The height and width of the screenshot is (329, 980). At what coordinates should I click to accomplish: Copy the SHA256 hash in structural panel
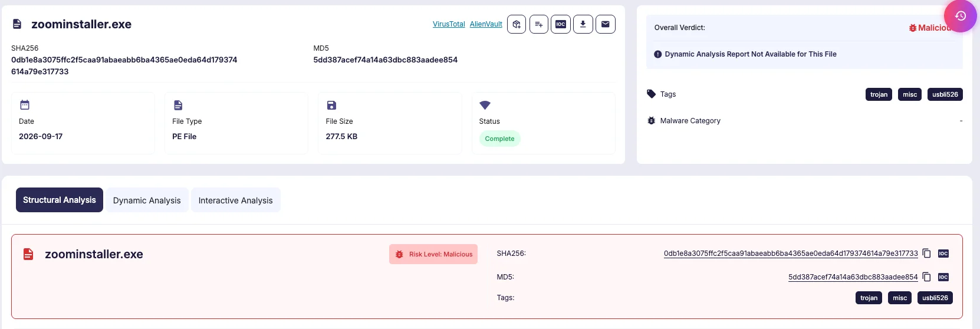(x=926, y=254)
